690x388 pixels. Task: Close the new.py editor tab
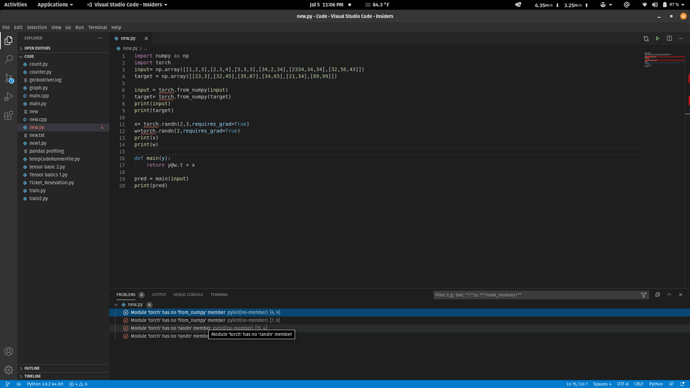pos(146,38)
